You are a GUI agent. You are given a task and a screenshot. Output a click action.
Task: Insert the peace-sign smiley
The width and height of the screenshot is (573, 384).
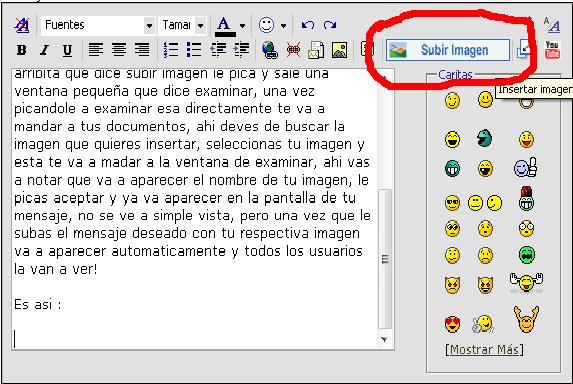click(483, 324)
